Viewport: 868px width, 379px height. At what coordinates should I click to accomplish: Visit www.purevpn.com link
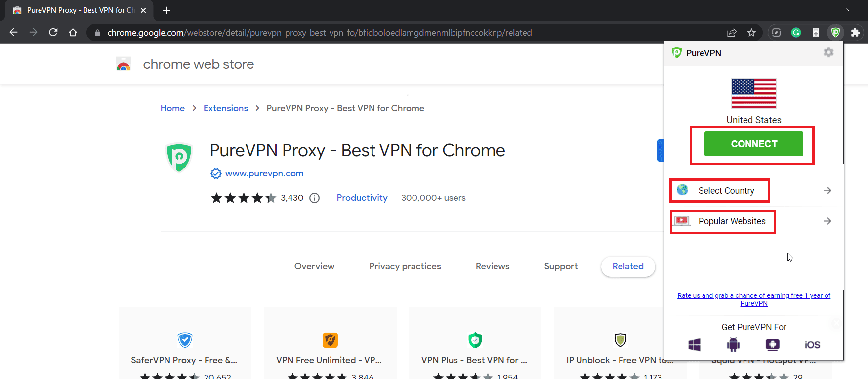(x=264, y=173)
